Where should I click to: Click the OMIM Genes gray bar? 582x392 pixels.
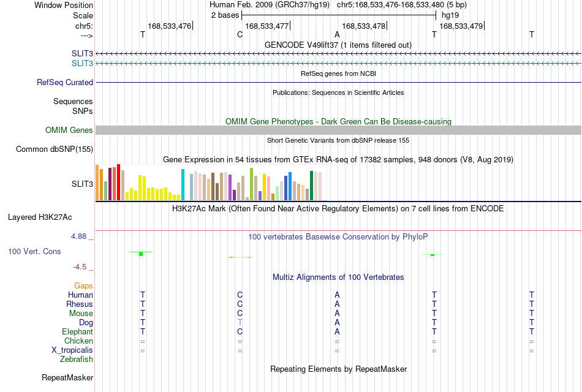[338, 130]
